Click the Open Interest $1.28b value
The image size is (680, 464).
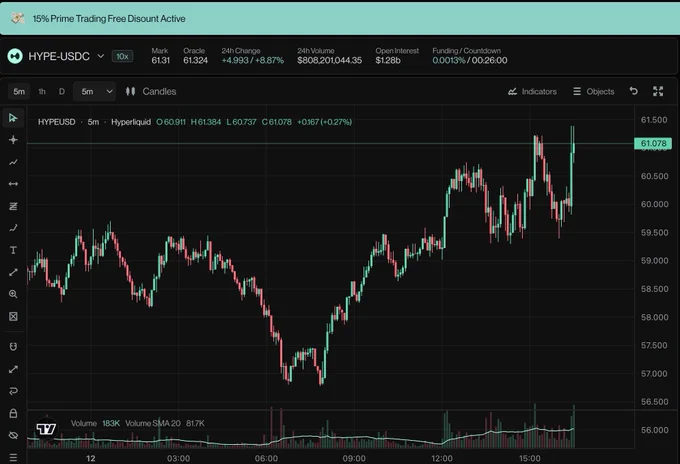[388, 60]
